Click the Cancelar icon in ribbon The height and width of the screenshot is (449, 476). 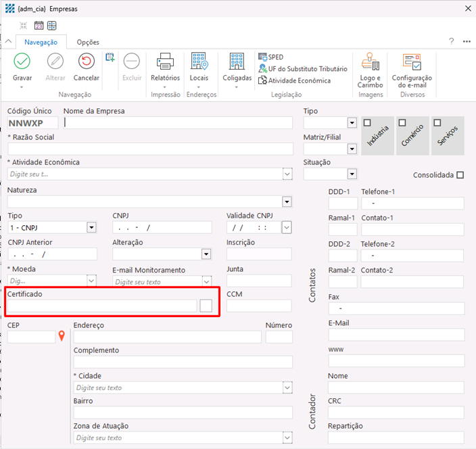pyautogui.click(x=86, y=62)
